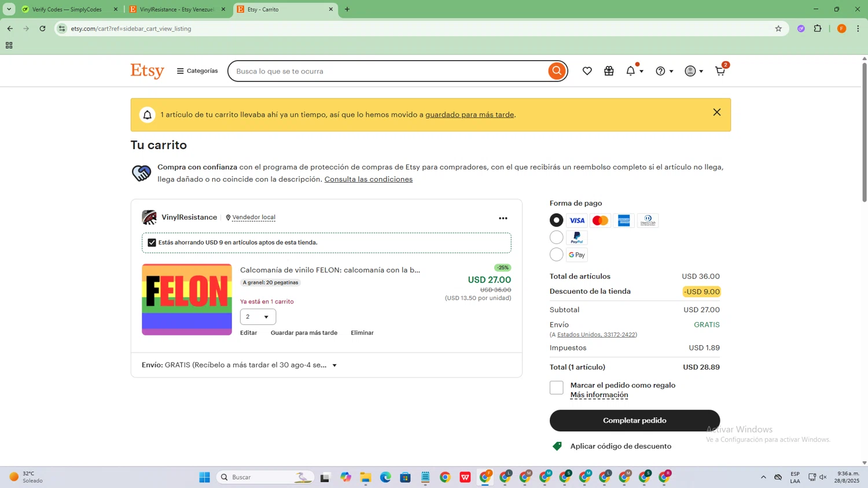Open the FELON sticker thumbnail
Viewport: 868px width, 488px height.
coord(187,300)
